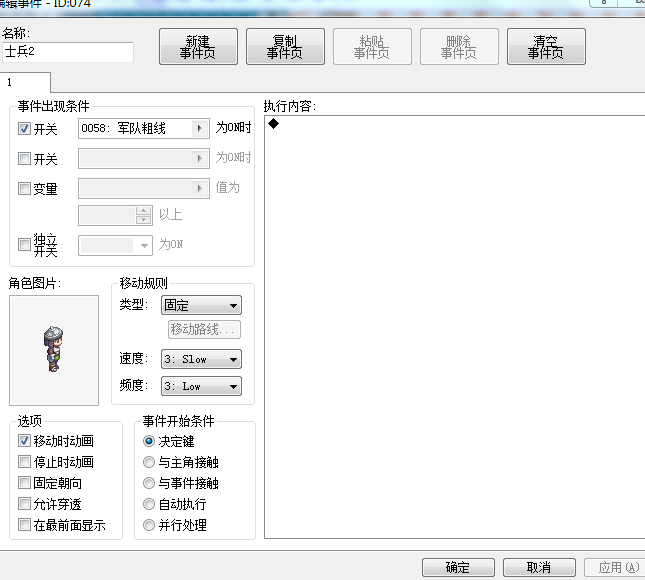Select the 与事件接触 trigger radio button

coord(148,483)
